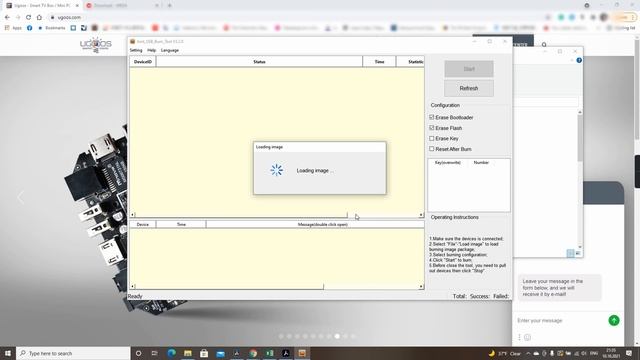Viewport: 640px width, 360px height.
Task: Open the Mail app from the taskbar
Action: pyautogui.click(x=220, y=353)
